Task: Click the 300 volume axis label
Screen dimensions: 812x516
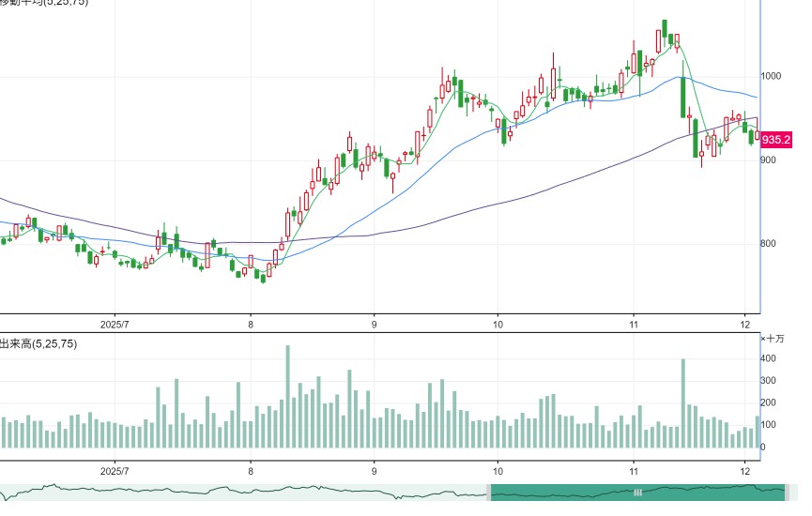Action: pos(768,381)
